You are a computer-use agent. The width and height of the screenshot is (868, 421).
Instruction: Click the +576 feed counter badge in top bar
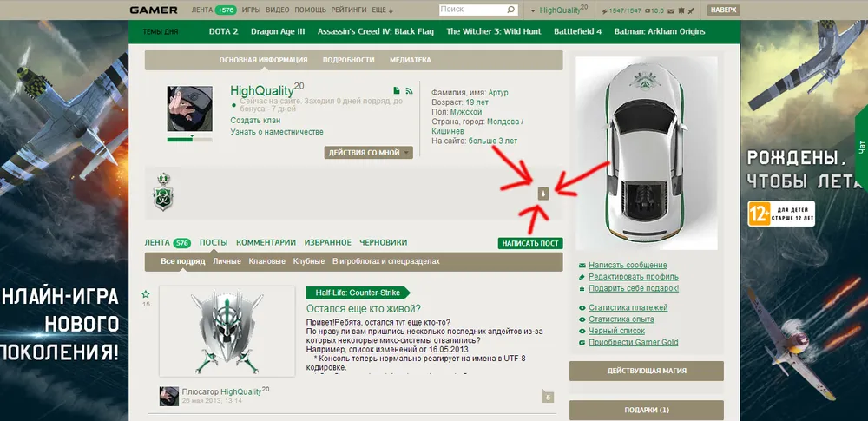(x=226, y=10)
